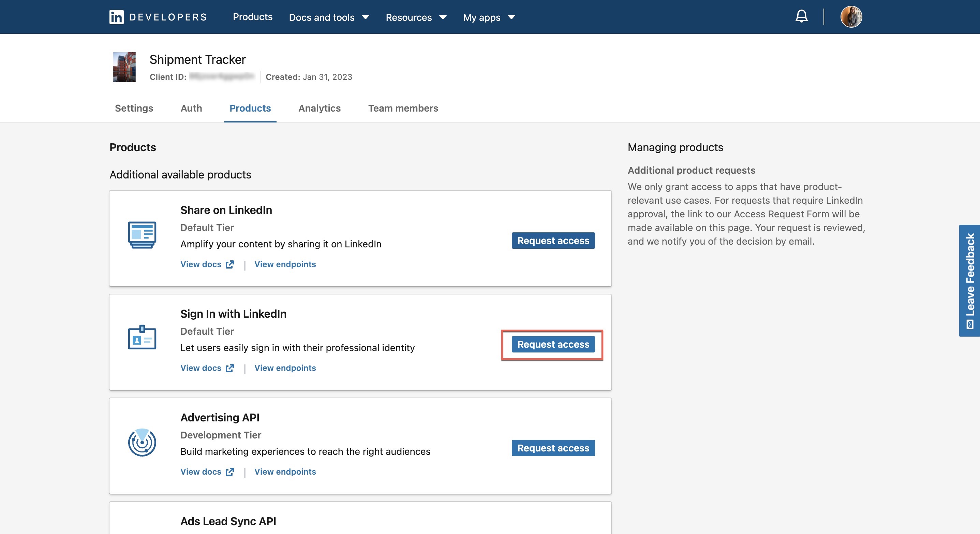Select the Auth tab
Image resolution: width=980 pixels, height=534 pixels.
(x=191, y=108)
